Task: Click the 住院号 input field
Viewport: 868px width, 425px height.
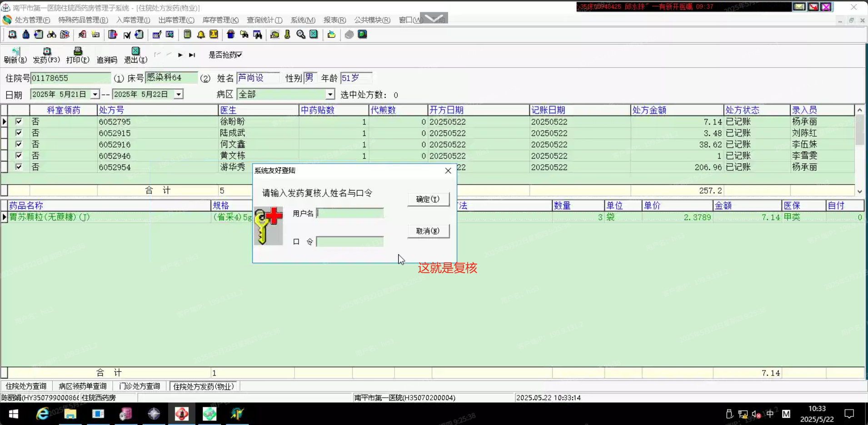Action: pyautogui.click(x=70, y=78)
